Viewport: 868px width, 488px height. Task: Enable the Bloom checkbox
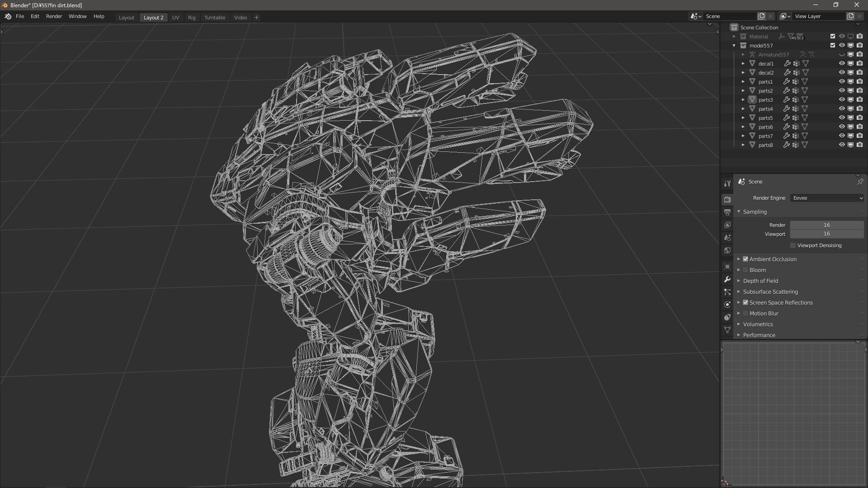745,270
